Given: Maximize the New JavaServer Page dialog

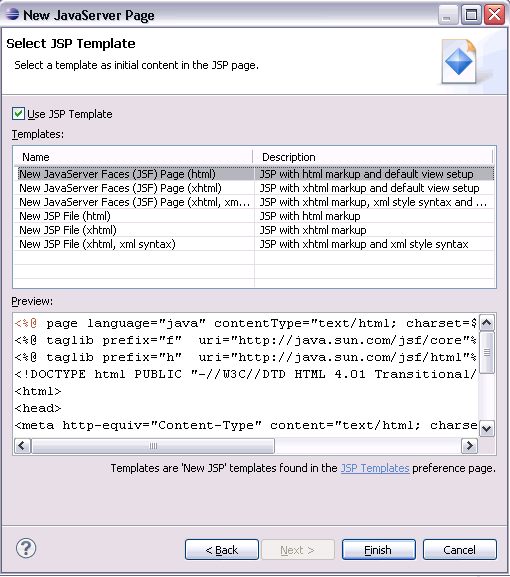Looking at the screenshot, I should [471, 15].
